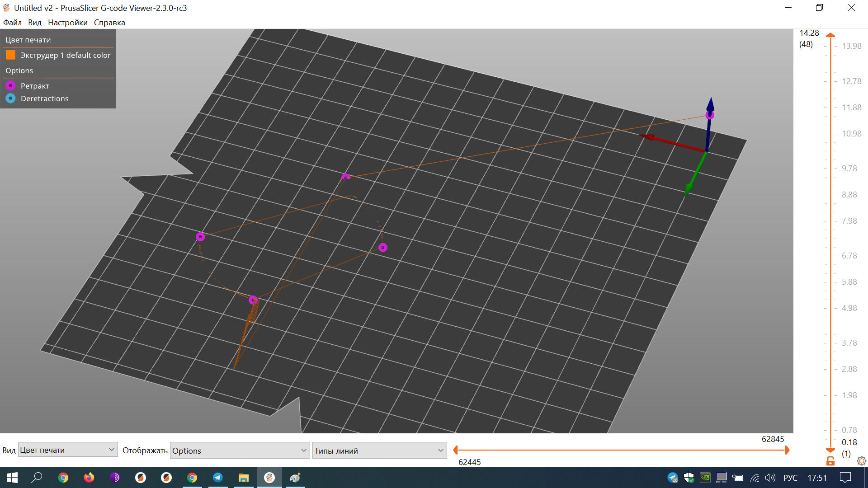Image resolution: width=868 pixels, height=488 pixels.
Task: Click the Options legend header
Action: 19,70
